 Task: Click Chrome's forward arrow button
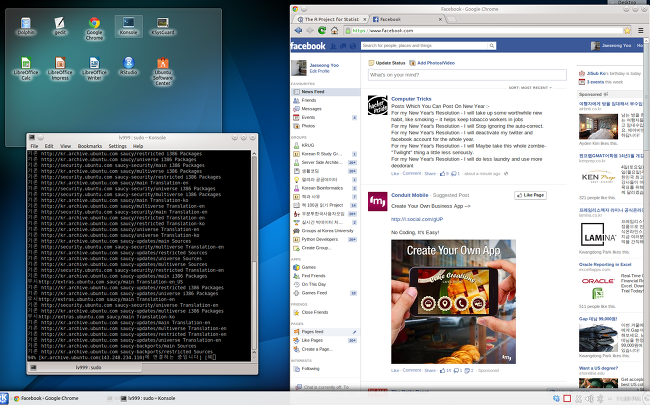[x=310, y=30]
